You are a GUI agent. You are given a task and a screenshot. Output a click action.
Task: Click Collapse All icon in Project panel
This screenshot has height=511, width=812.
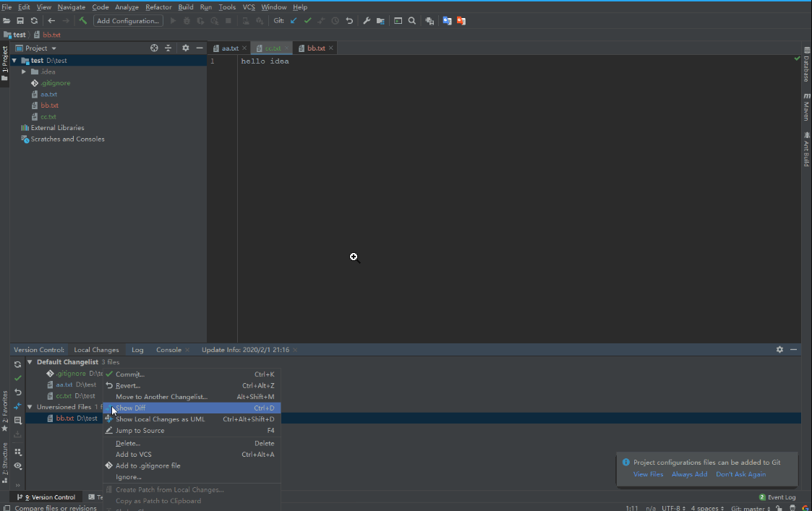pos(168,48)
